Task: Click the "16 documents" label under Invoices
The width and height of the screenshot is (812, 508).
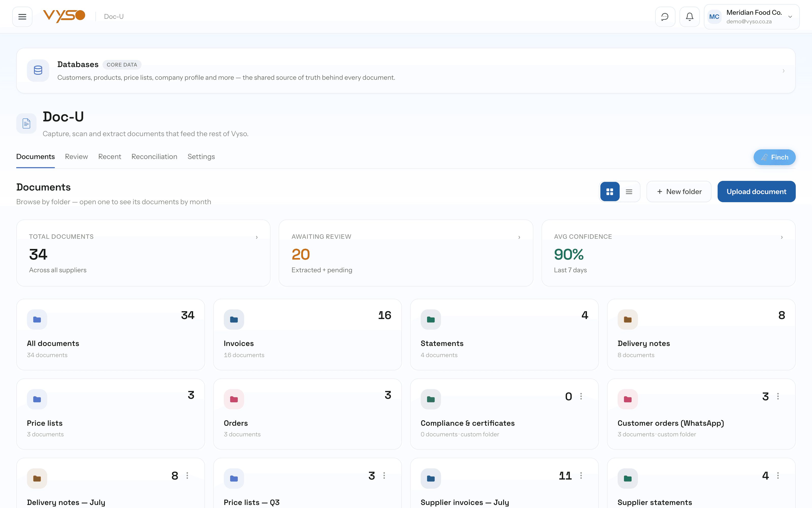Action: pyautogui.click(x=244, y=355)
